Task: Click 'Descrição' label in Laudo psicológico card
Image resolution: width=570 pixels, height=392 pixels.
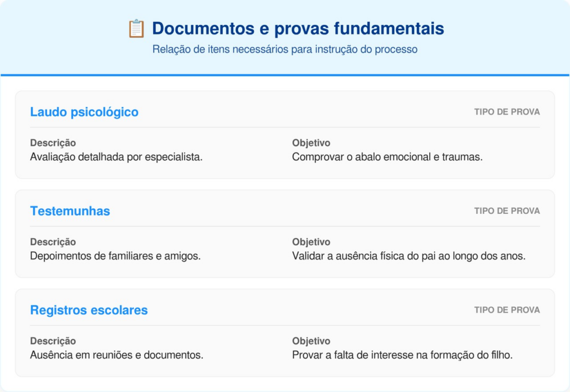Action: (x=53, y=143)
